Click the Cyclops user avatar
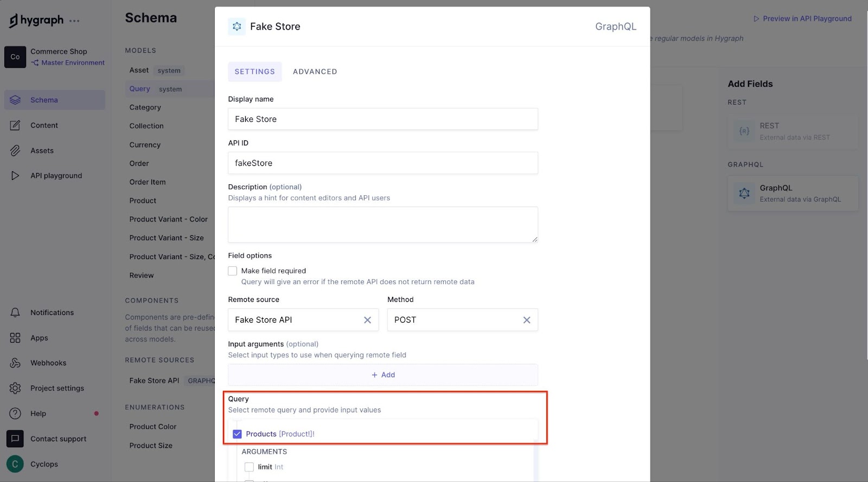This screenshot has height=482, width=868. (15, 464)
